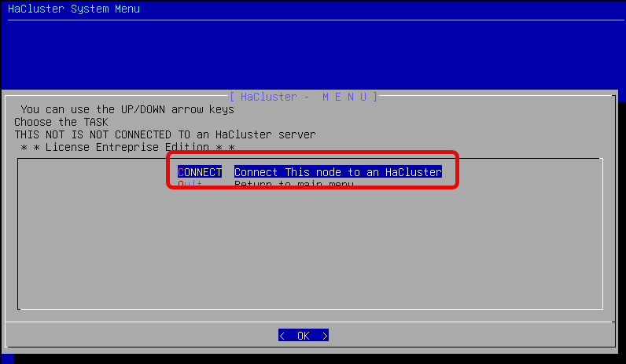
Task: Click the 'Return to main menu' description
Action: click(293, 185)
